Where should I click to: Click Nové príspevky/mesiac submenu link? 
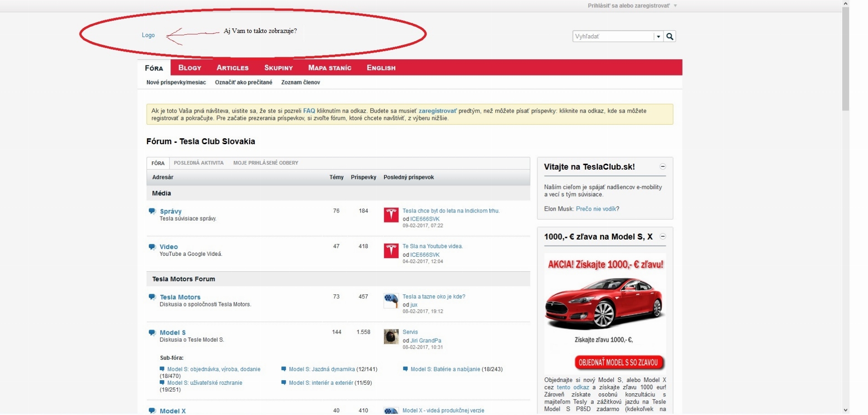(176, 82)
